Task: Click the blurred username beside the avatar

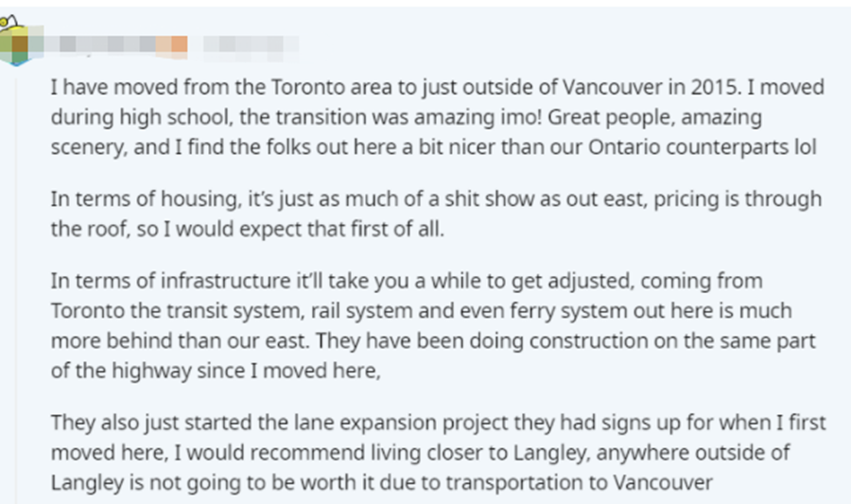Action: point(116,44)
